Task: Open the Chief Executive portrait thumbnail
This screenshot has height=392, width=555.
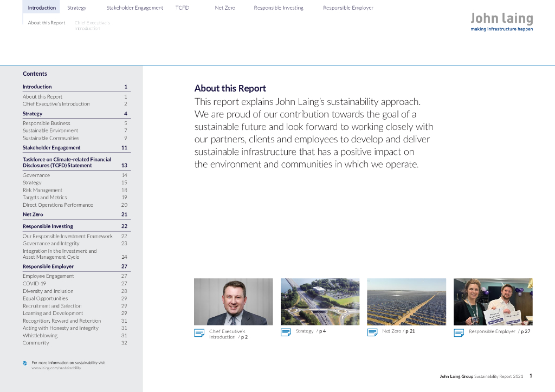Action: coord(233,302)
